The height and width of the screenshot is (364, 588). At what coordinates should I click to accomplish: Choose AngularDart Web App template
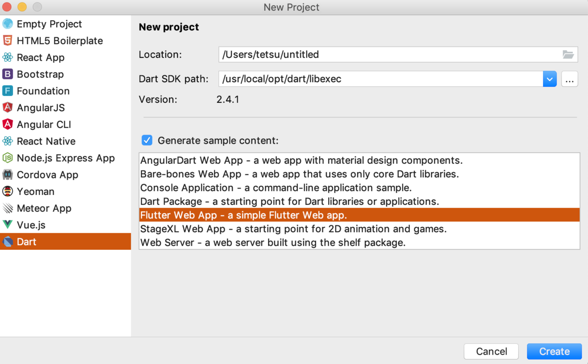coord(301,160)
